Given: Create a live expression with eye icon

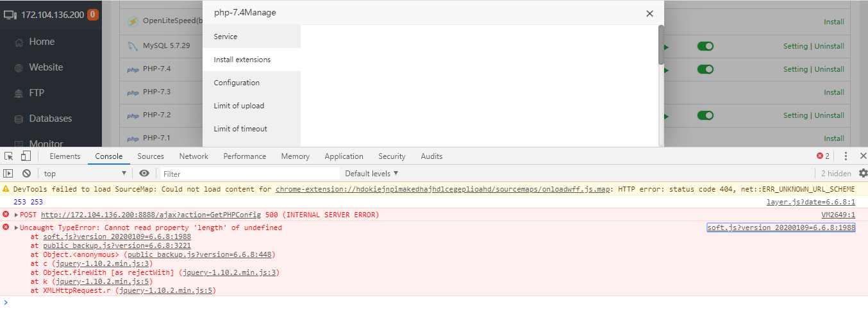Looking at the screenshot, I should 144,173.
